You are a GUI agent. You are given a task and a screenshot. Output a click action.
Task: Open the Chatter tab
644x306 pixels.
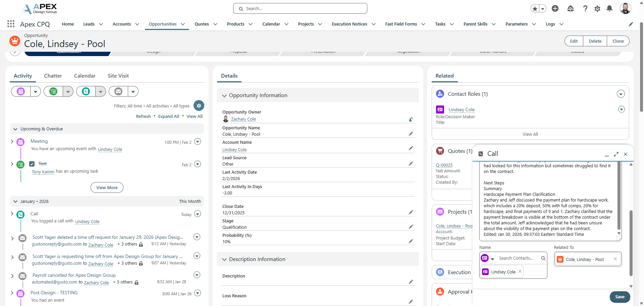click(x=53, y=76)
